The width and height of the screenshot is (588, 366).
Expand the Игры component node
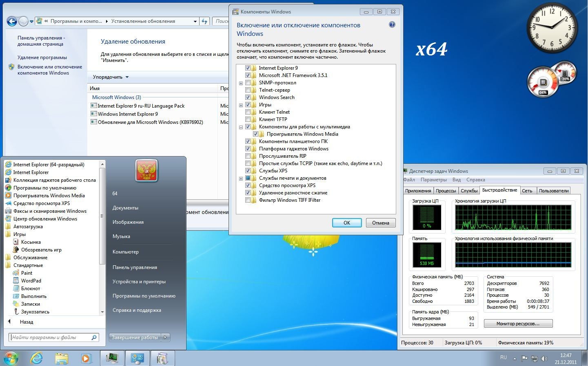point(241,105)
